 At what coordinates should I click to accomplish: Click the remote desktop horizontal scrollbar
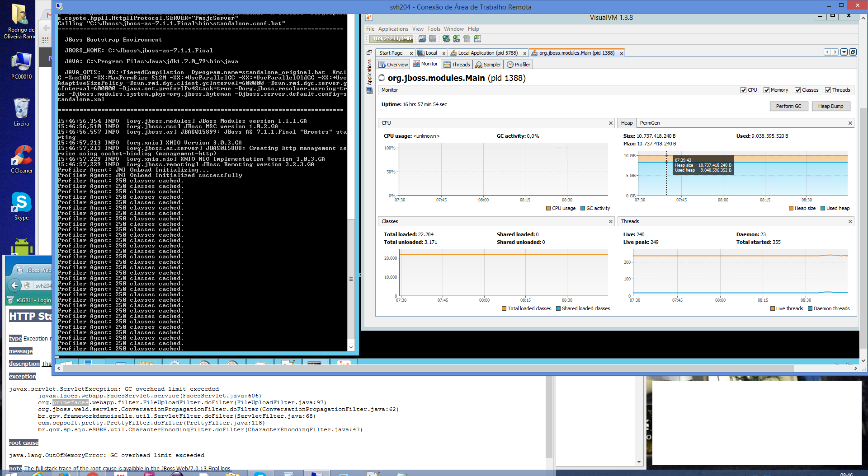pyautogui.click(x=429, y=368)
